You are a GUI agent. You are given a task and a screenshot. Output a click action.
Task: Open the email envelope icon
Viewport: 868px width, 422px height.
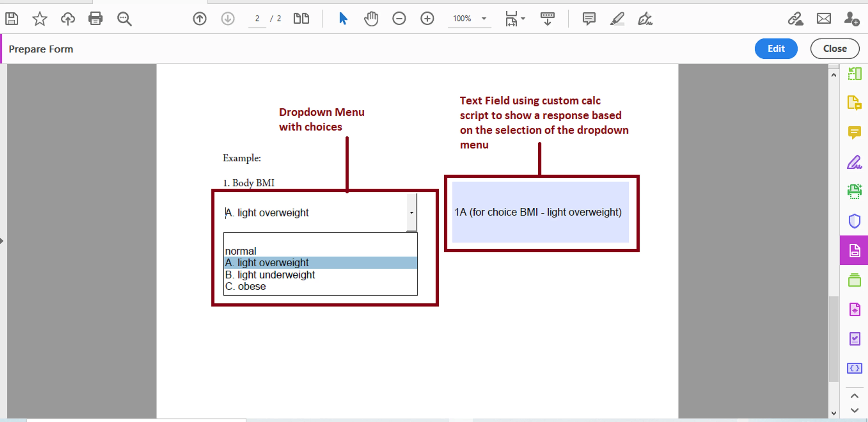(823, 18)
